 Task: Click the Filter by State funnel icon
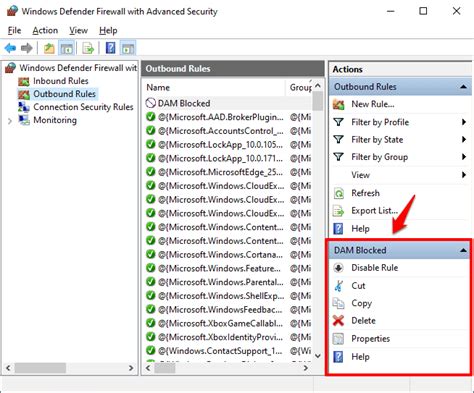[338, 139]
